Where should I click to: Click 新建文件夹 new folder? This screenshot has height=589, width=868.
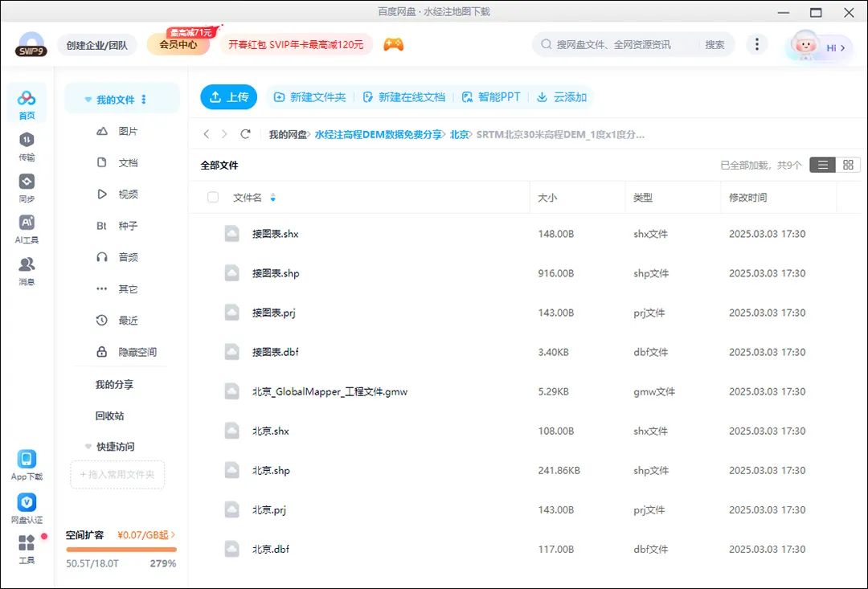click(310, 97)
